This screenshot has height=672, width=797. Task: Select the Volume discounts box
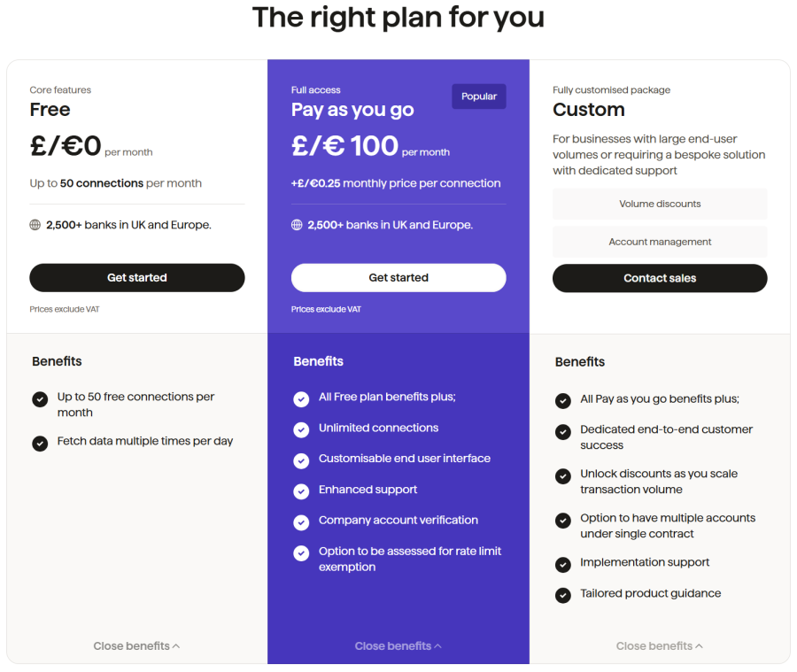pyautogui.click(x=660, y=204)
